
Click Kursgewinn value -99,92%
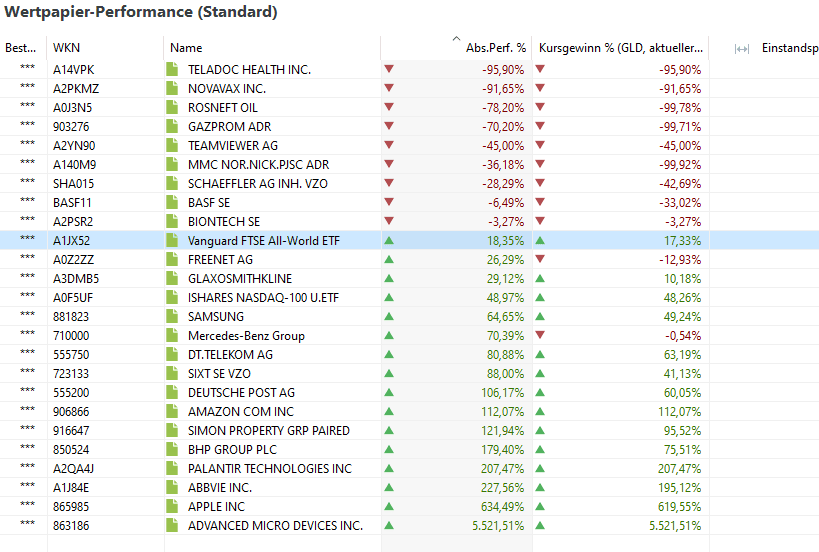click(680, 165)
